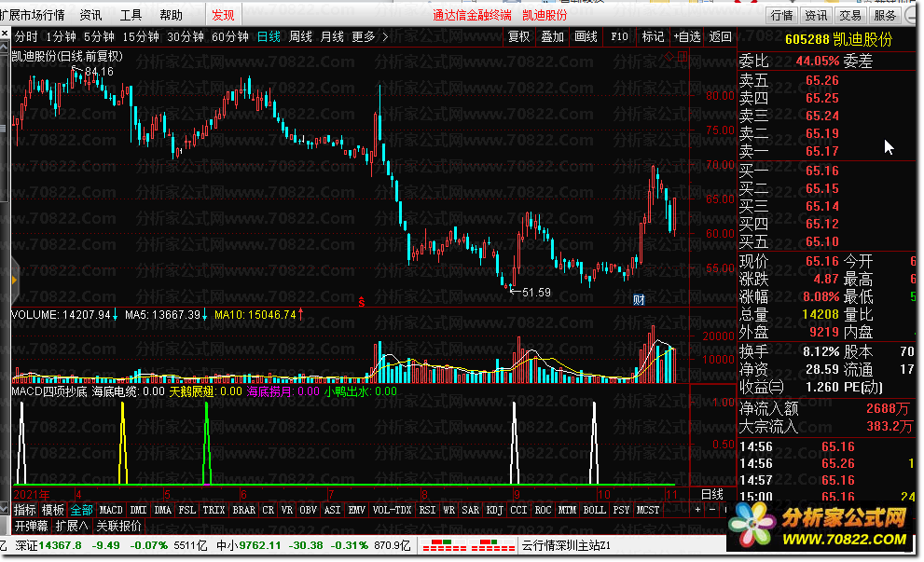
Task: Click the 服务 button at top right
Action: pos(885,15)
